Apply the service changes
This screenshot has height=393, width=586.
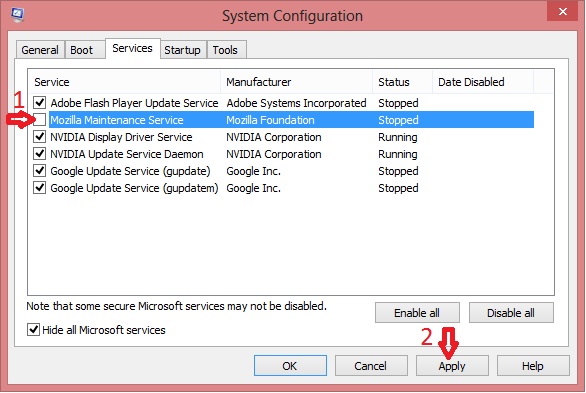(452, 366)
